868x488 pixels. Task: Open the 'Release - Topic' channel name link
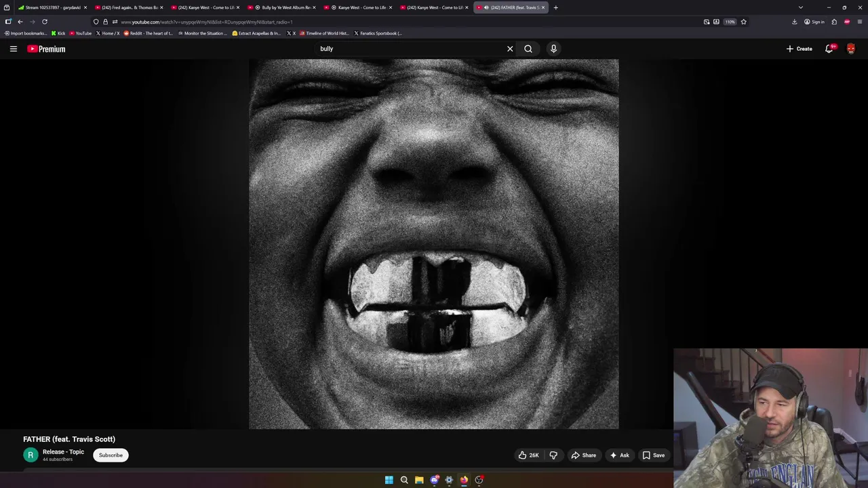point(63,452)
